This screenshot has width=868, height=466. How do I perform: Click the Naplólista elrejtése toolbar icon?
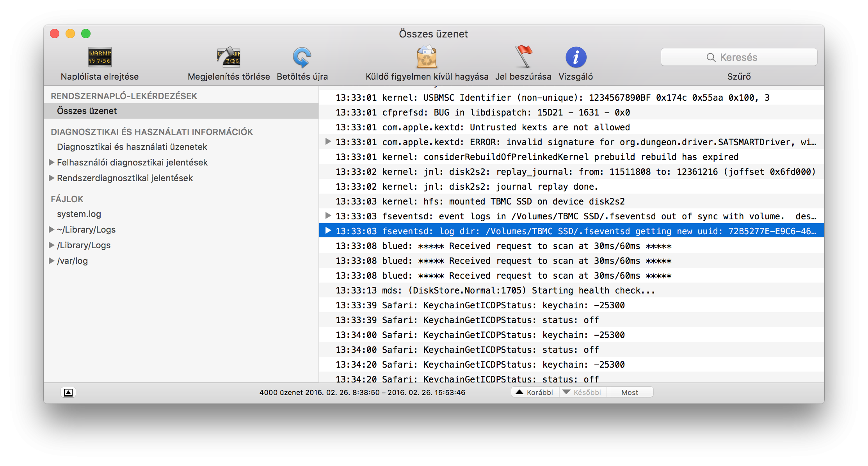click(100, 57)
